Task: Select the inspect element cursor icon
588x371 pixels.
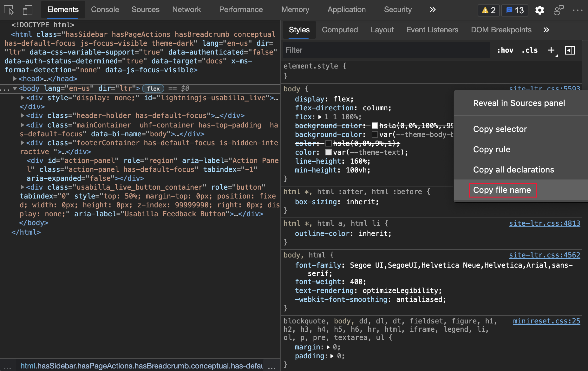Action: coord(8,10)
